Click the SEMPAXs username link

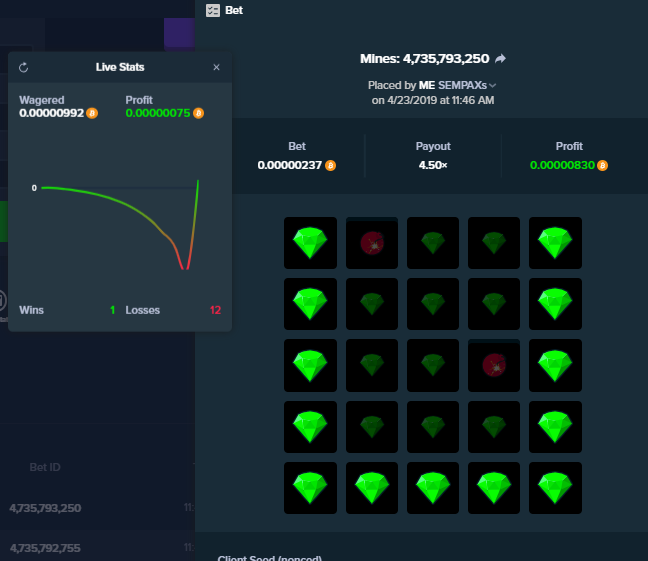tap(462, 86)
